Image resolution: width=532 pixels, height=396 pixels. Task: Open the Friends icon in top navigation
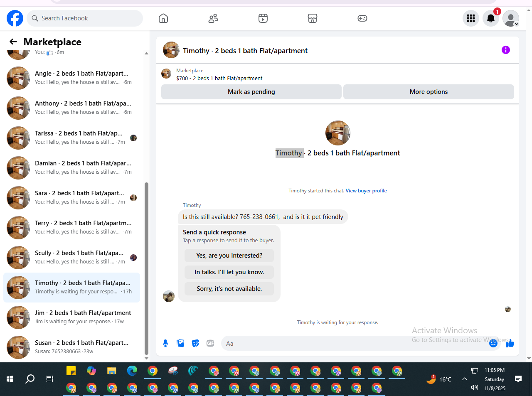point(213,18)
